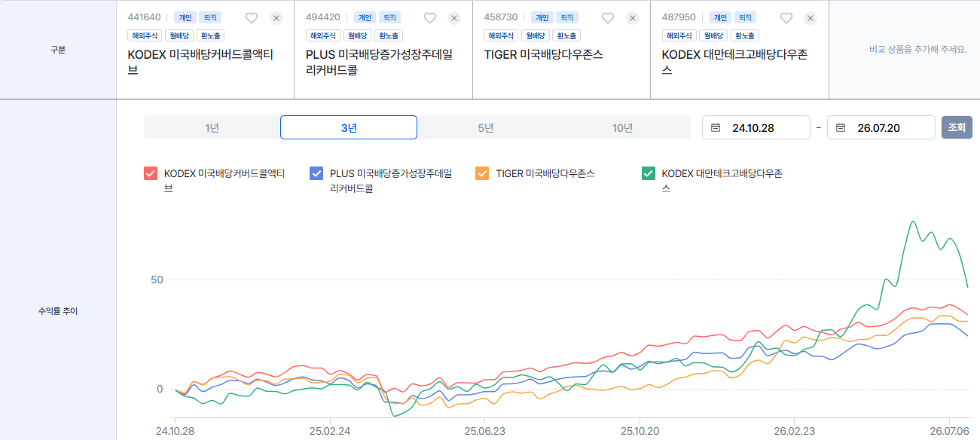Viewport: 980px width, 440px height.
Task: Click product code 458730
Action: 501,17
